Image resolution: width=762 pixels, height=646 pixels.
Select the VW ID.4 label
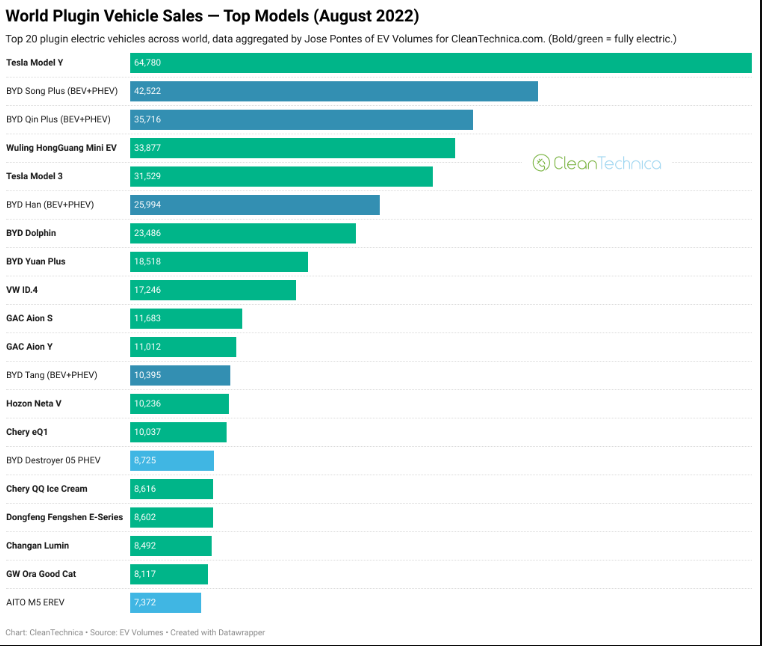click(22, 290)
